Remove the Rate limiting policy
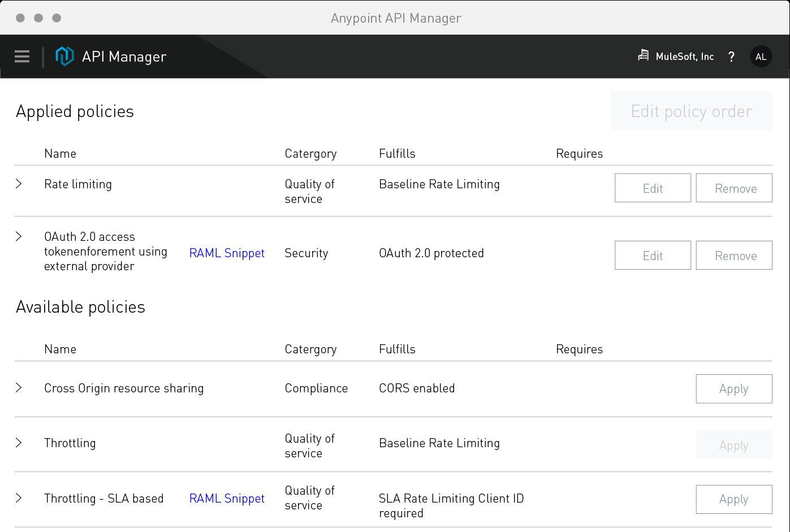The width and height of the screenshot is (790, 532). coord(734,188)
